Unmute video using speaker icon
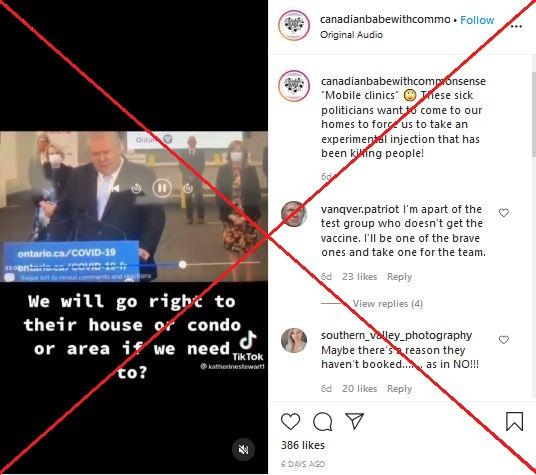The height and width of the screenshot is (475, 536). click(x=243, y=450)
